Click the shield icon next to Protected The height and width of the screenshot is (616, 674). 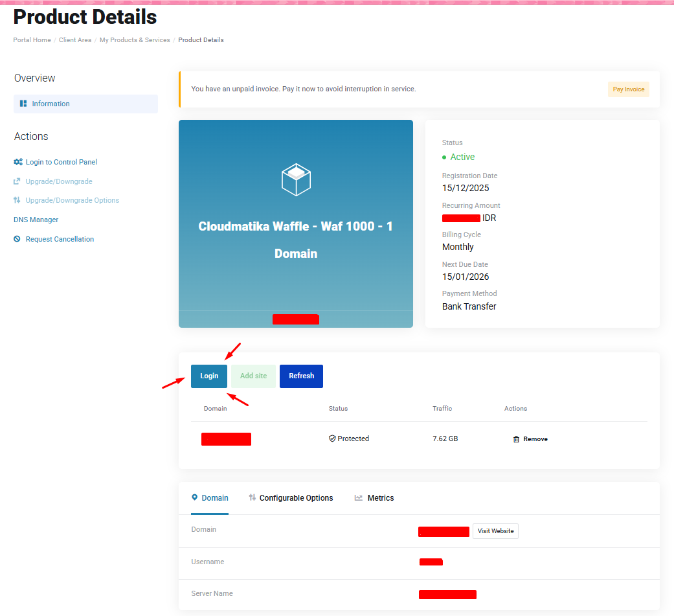pos(332,439)
